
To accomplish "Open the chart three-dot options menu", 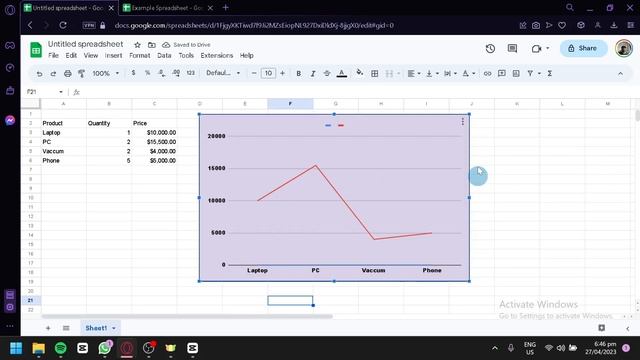I will 462,122.
